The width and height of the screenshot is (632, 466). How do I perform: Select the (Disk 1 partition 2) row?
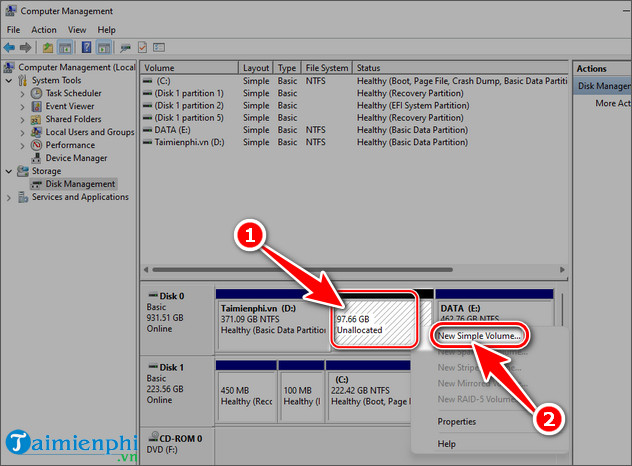point(354,106)
